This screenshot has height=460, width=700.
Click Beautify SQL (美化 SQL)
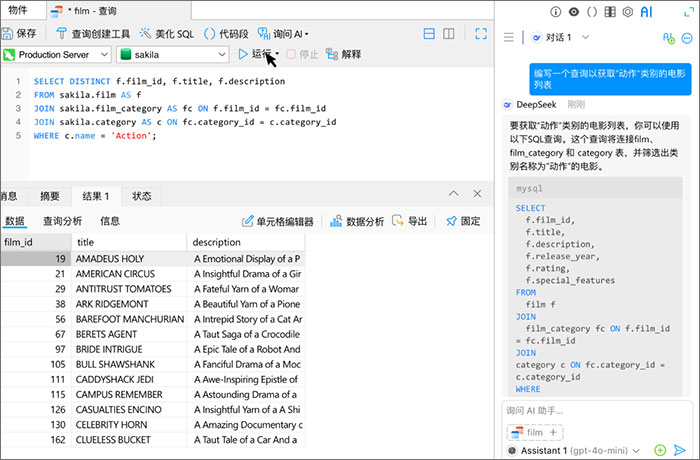[167, 33]
